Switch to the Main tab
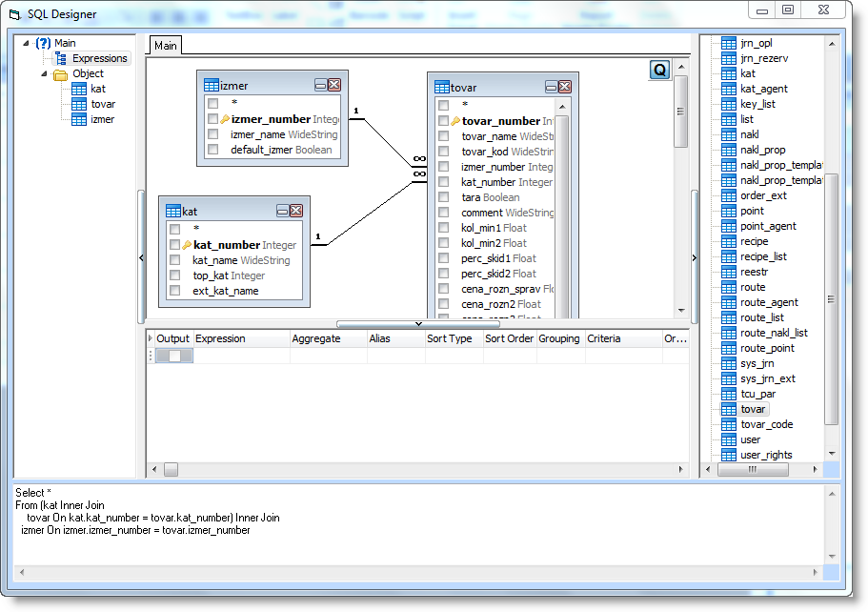 click(x=166, y=46)
